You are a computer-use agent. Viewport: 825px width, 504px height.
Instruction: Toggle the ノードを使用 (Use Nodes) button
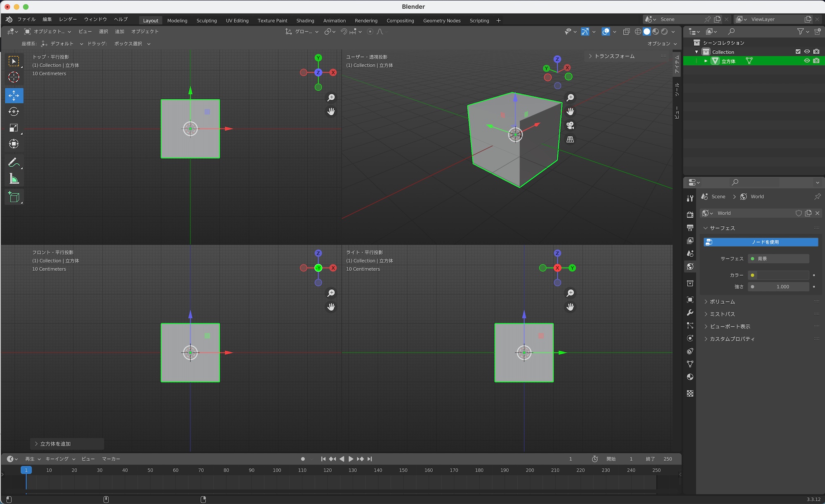(761, 242)
